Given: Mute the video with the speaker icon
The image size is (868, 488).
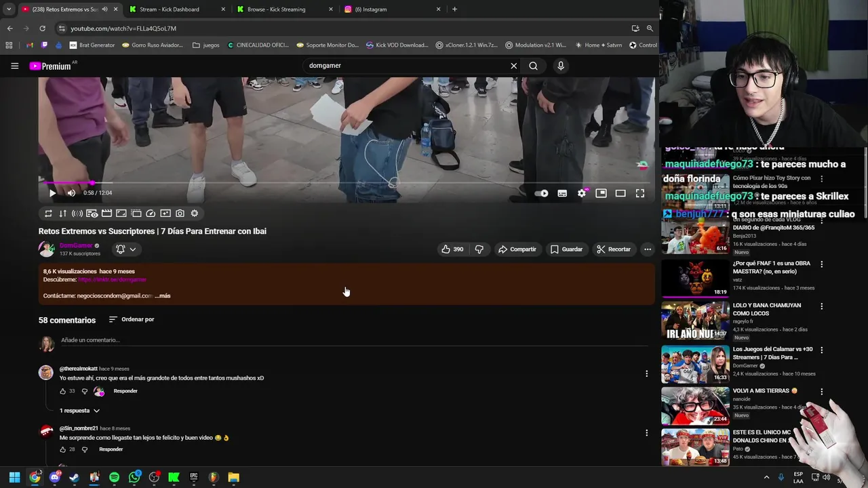Looking at the screenshot, I should pyautogui.click(x=71, y=193).
